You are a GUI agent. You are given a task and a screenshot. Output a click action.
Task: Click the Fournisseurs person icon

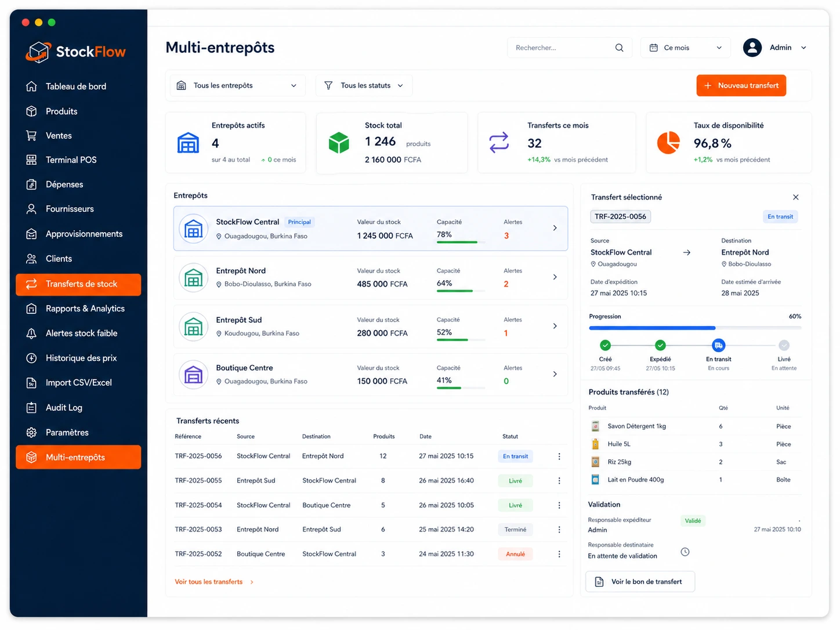(x=32, y=209)
